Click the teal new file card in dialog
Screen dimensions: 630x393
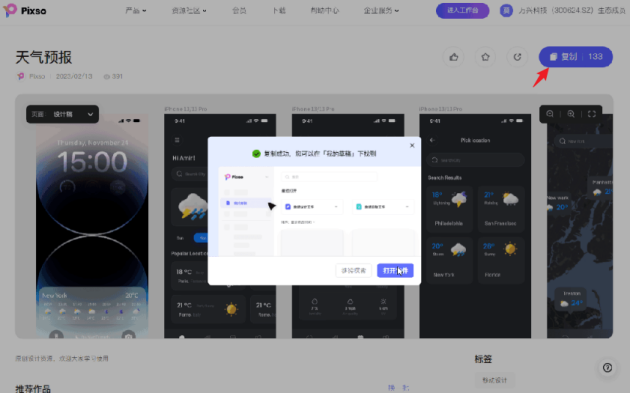coord(383,207)
